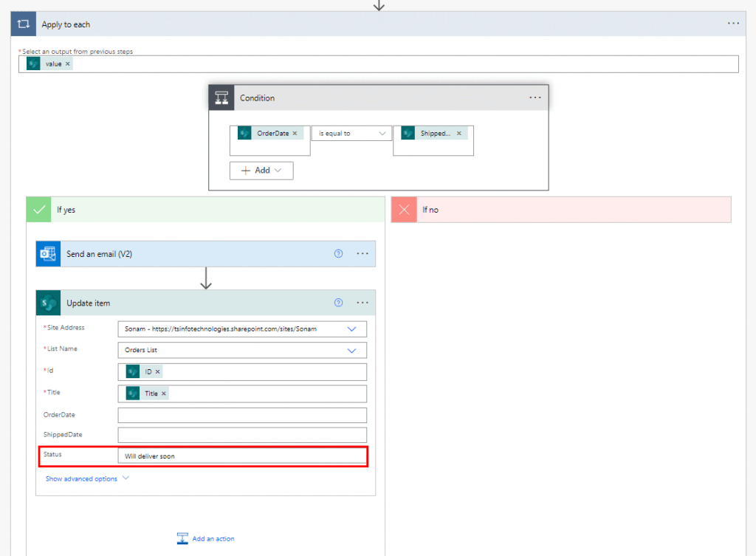
Task: Remove the Title token from Title field
Action: tap(164, 394)
